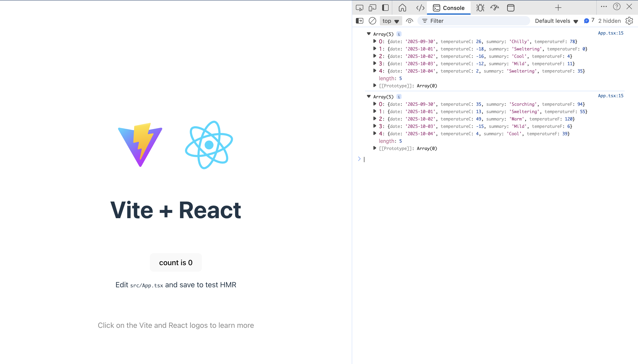Open the first App.tsx:15 source link
This screenshot has height=364, width=638.
(611, 33)
